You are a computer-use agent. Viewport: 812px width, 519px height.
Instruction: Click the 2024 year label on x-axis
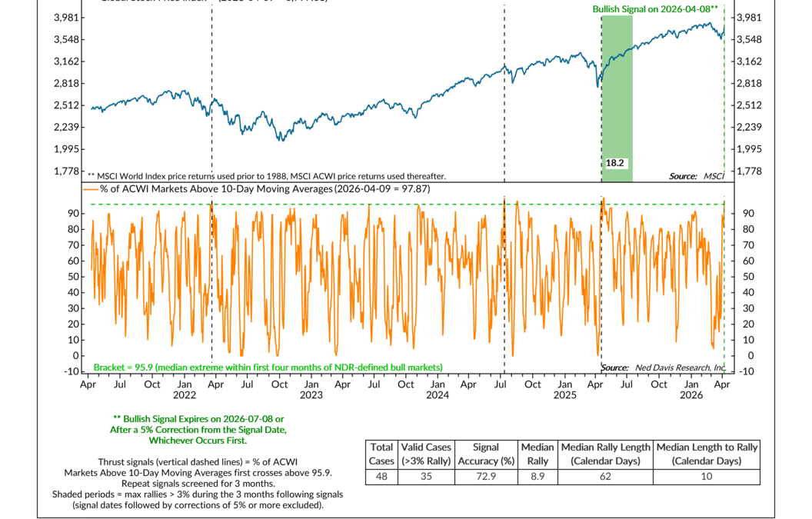coord(438,395)
